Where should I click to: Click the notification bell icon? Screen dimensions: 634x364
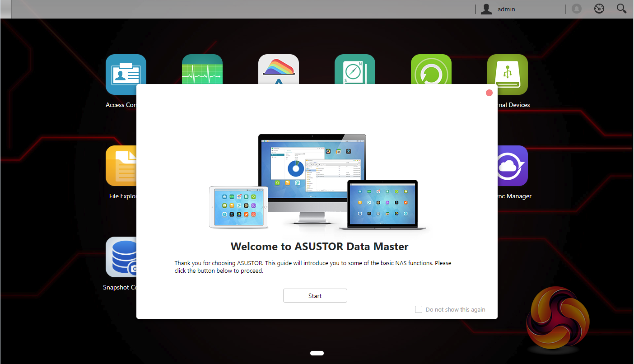click(576, 9)
